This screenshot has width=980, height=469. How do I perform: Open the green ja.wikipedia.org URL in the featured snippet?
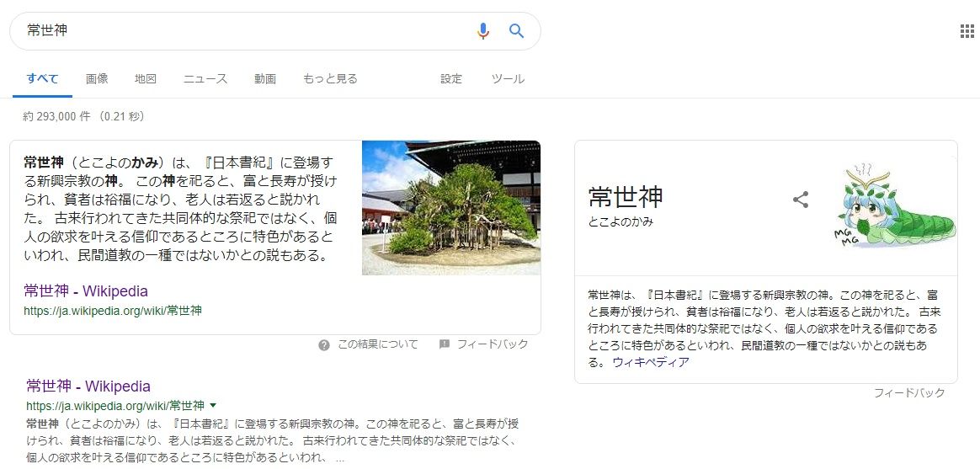(x=113, y=311)
